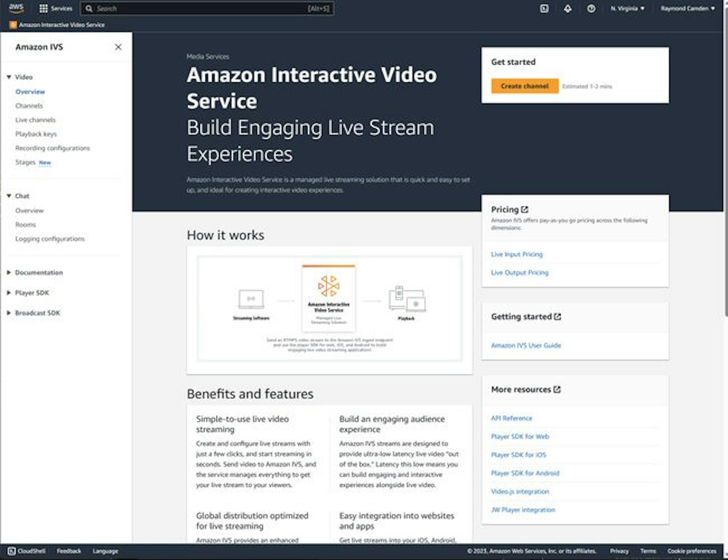This screenshot has height=560, width=728.
Task: Open the Player SDK for iOS link
Action: tap(519, 455)
